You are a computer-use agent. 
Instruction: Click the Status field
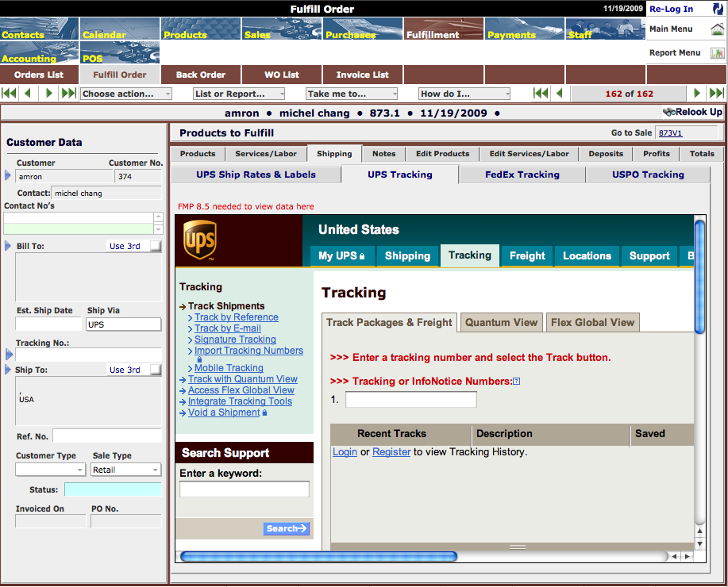pyautogui.click(x=113, y=489)
